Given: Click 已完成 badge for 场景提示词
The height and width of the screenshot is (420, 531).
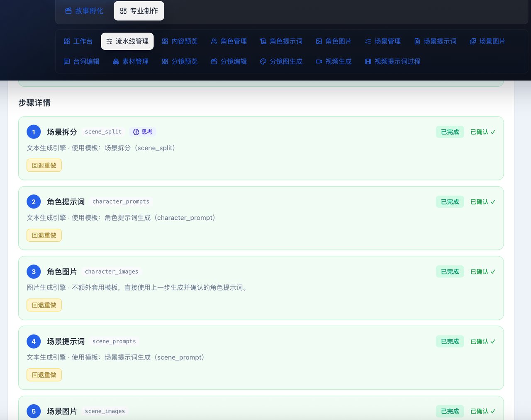Looking at the screenshot, I should (450, 342).
